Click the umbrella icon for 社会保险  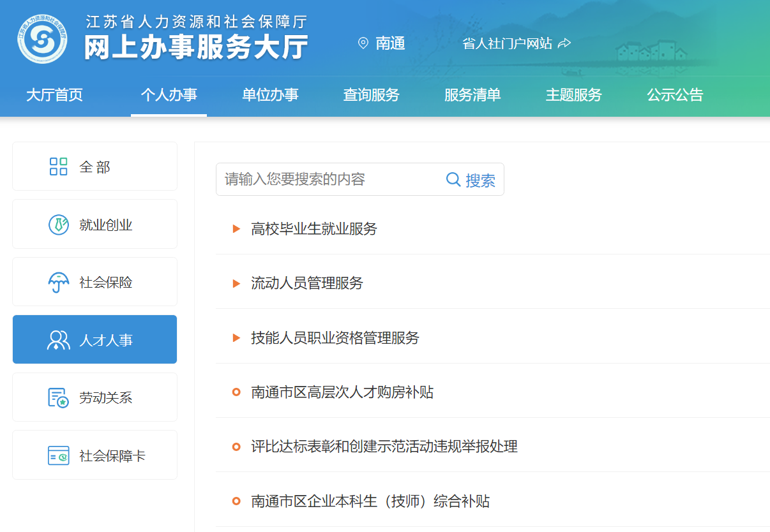58,282
